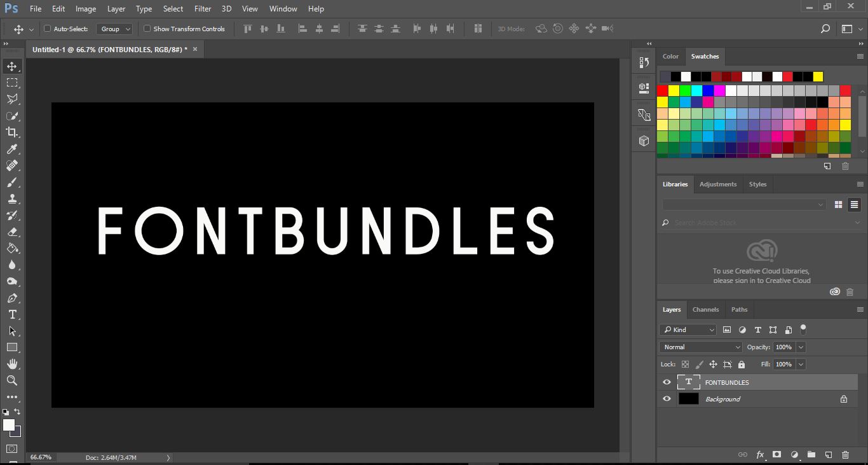Create new layer in Layers panel

click(x=829, y=455)
